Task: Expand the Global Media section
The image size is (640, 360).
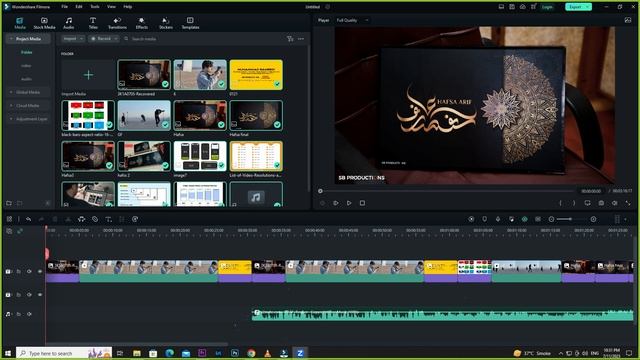Action: click(x=11, y=92)
